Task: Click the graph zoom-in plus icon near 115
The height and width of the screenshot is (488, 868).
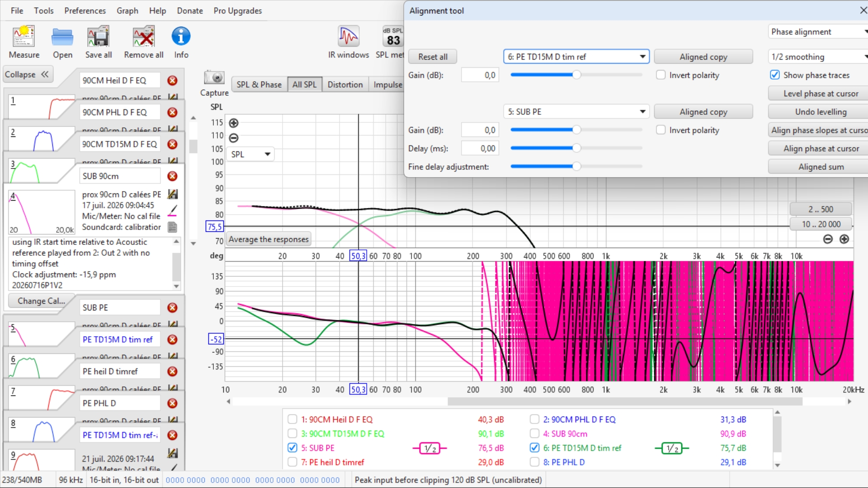Action: point(234,123)
